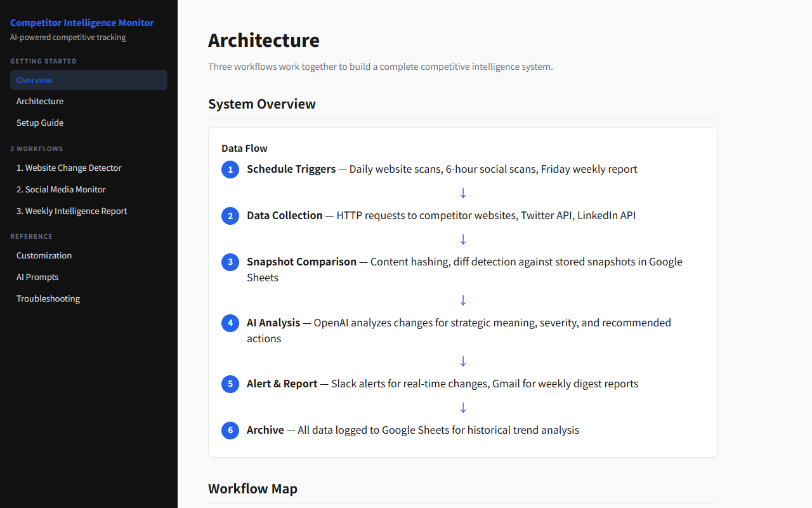The height and width of the screenshot is (508, 812).
Task: Open the Troubleshooting page
Action: tap(48, 298)
